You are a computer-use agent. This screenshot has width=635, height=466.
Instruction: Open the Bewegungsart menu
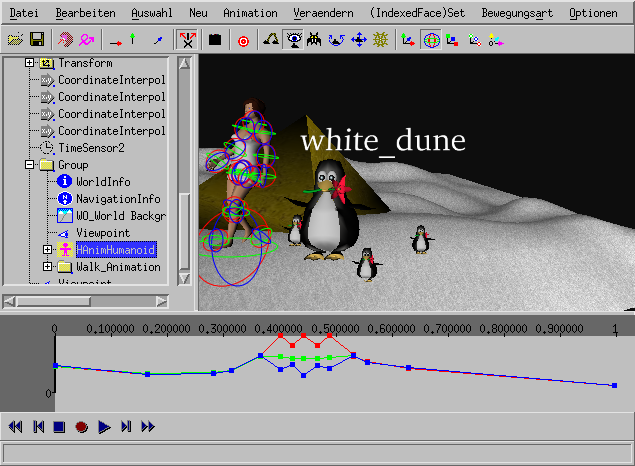coord(517,13)
